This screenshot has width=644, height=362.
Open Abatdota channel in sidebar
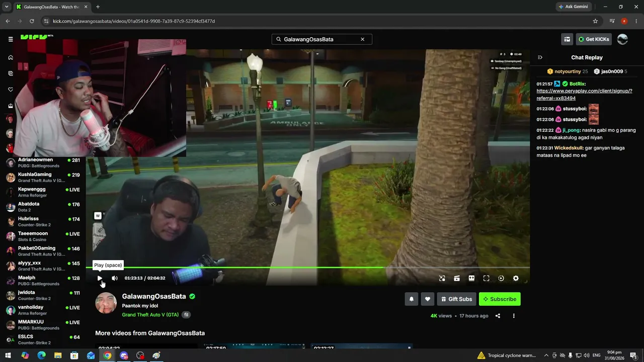tap(43, 207)
